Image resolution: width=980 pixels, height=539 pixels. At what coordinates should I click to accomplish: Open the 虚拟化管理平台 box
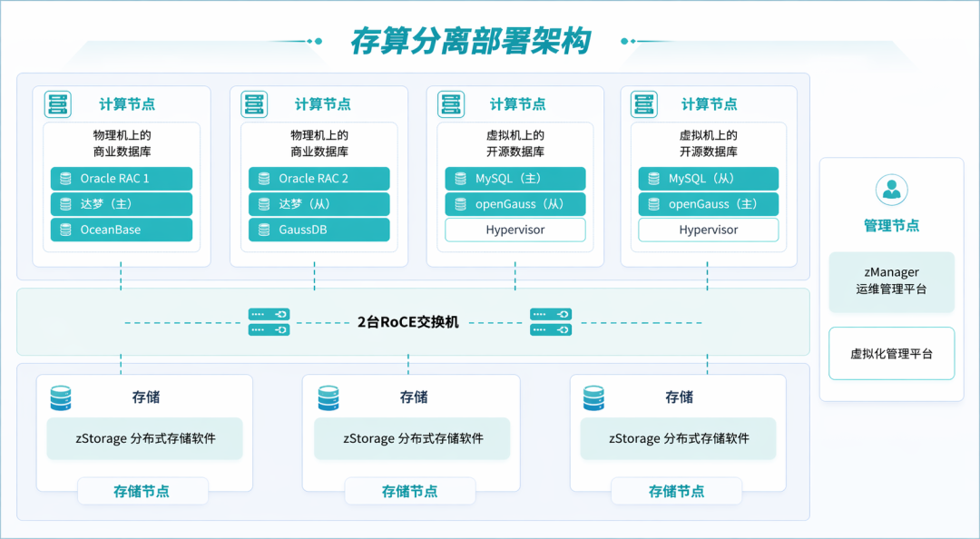point(892,353)
